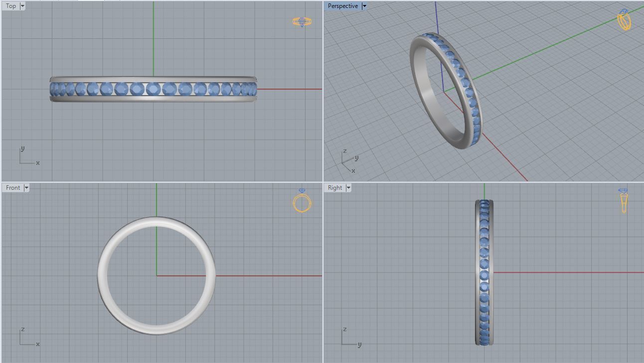Click the Right viewport title label
The image size is (644, 363).
pyautogui.click(x=335, y=188)
